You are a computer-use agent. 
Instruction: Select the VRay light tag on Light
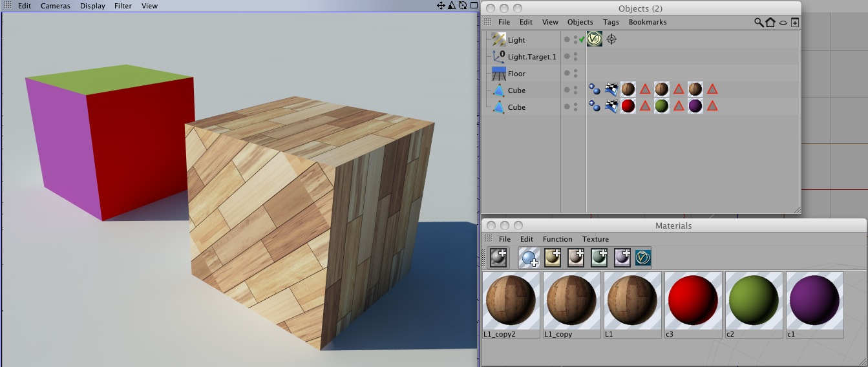(x=595, y=39)
